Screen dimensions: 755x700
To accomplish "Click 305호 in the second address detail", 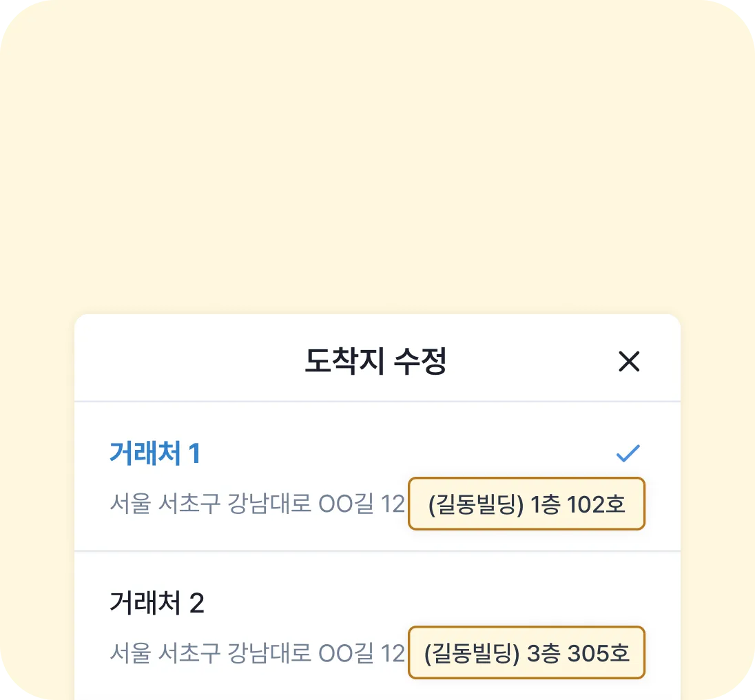I will (x=598, y=653).
